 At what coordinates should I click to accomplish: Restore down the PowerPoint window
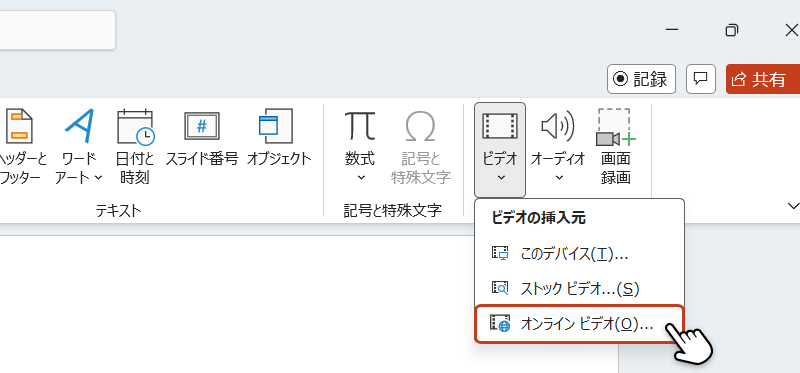(x=732, y=30)
